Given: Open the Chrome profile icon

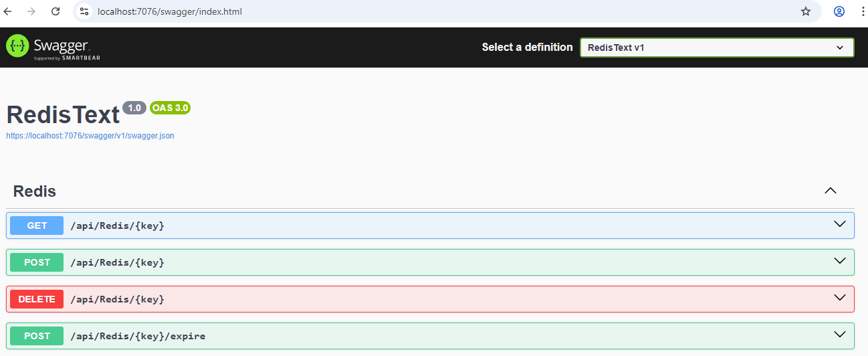Looking at the screenshot, I should (x=839, y=11).
